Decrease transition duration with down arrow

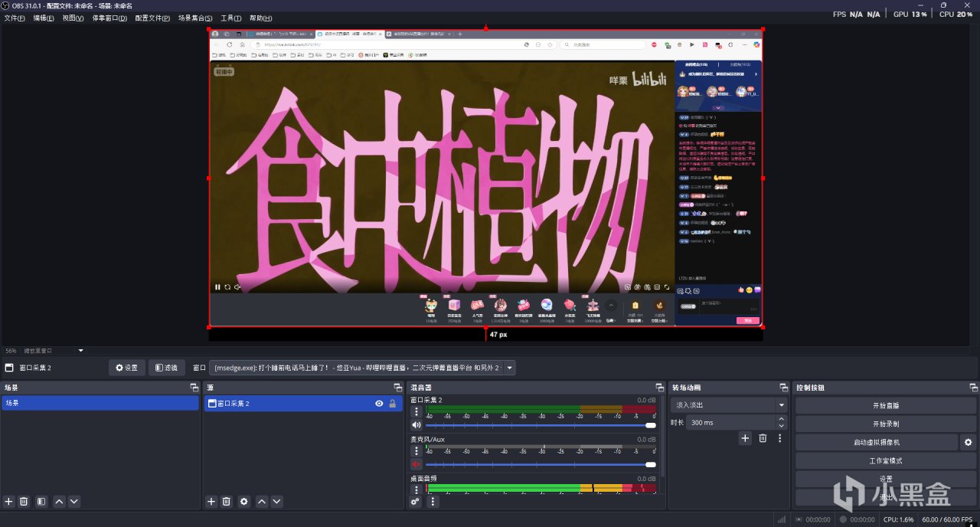781,426
